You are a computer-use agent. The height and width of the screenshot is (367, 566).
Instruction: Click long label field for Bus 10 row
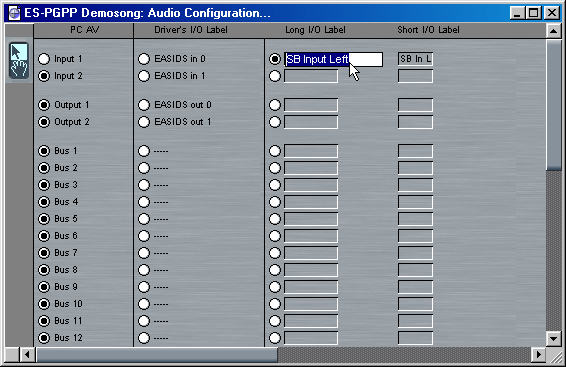coord(311,304)
